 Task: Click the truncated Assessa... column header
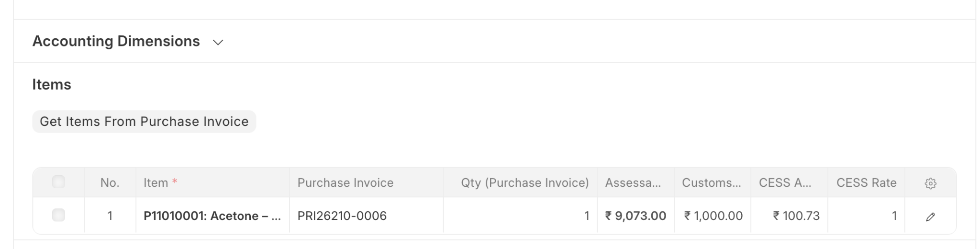click(633, 183)
